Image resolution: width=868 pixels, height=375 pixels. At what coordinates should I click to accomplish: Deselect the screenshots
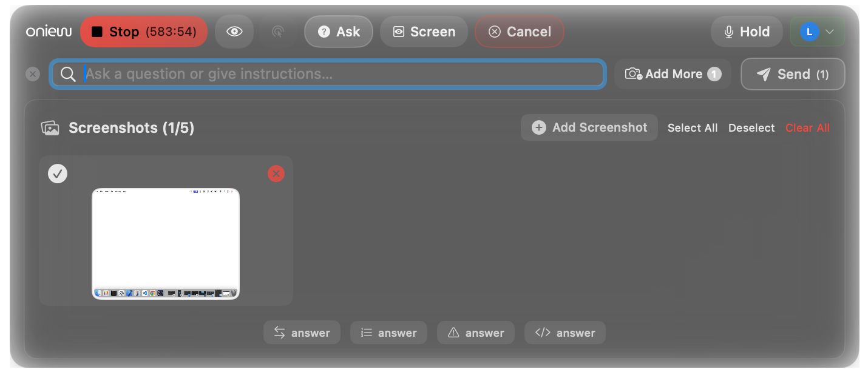point(751,128)
